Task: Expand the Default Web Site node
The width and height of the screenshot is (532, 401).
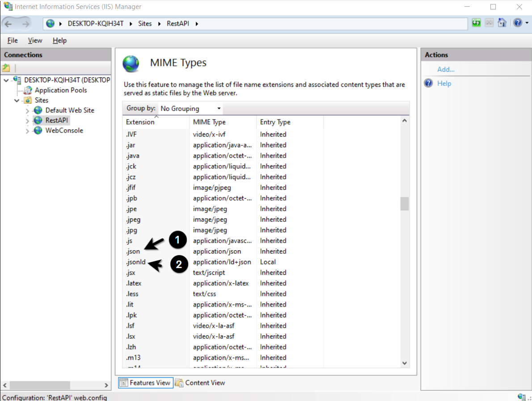Action: coord(27,111)
